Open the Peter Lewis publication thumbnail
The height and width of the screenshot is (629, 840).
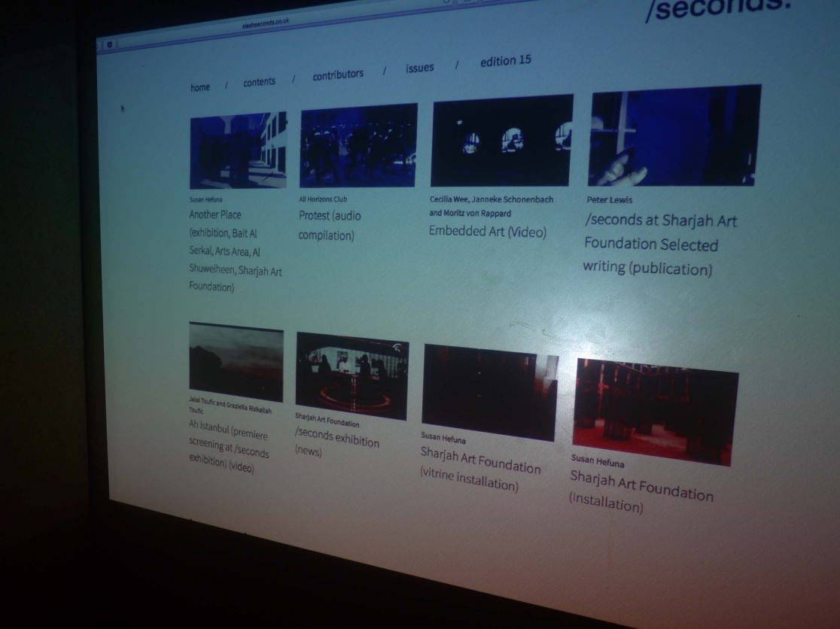point(674,135)
